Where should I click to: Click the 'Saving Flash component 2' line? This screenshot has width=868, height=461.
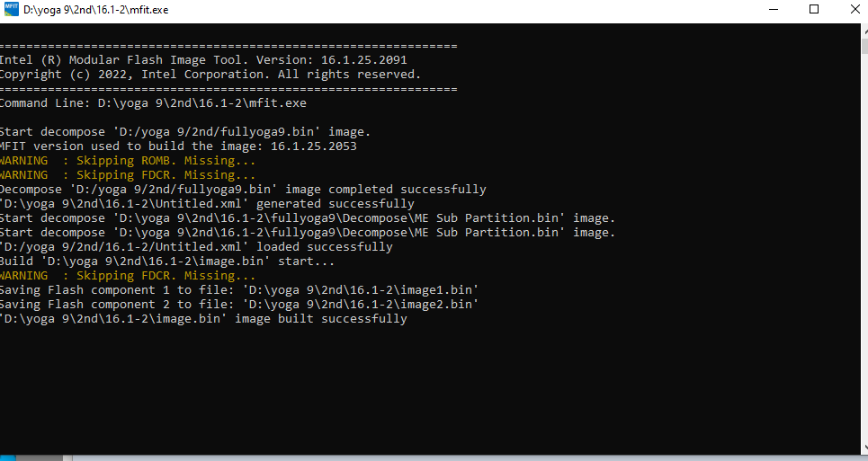tap(239, 304)
